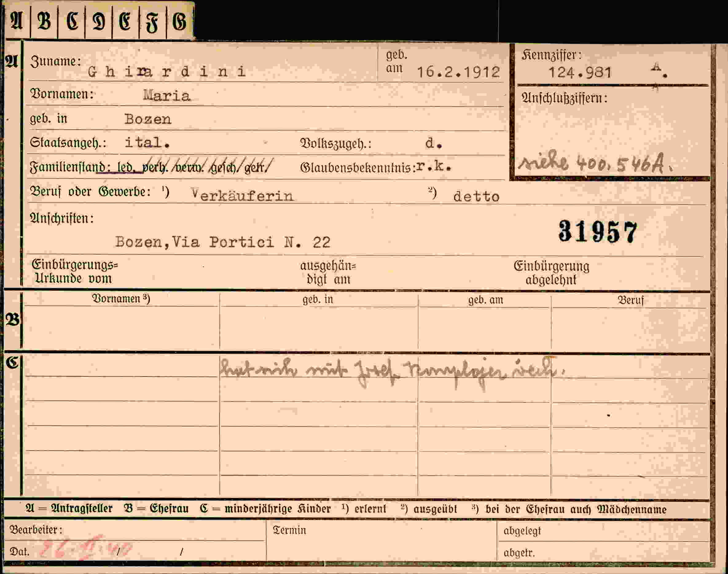
Task: Select the index tab letter F
Action: (152, 23)
